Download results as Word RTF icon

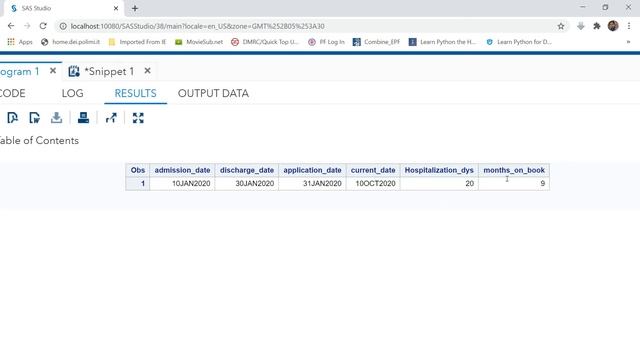point(35,118)
